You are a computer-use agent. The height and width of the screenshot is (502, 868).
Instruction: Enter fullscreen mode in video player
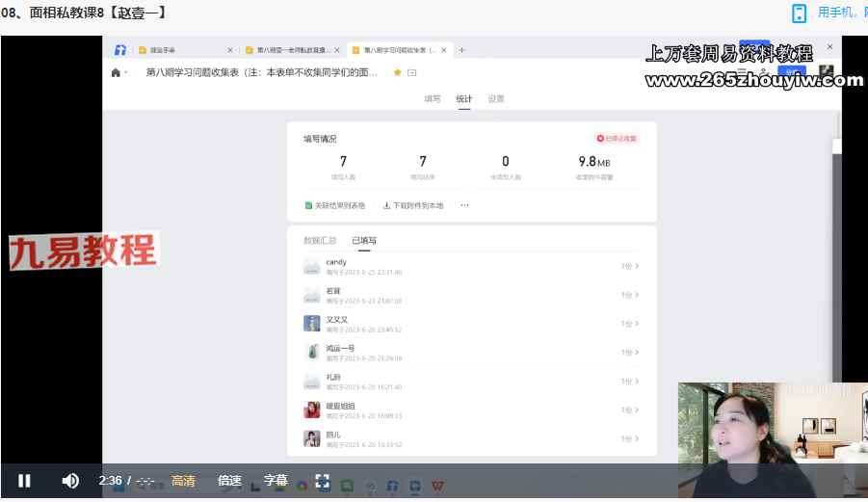[x=324, y=481]
